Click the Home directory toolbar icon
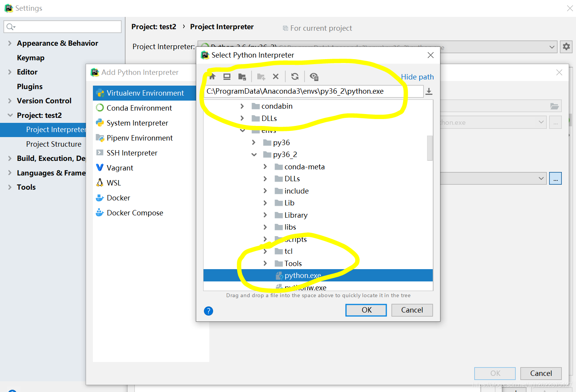Image resolution: width=576 pixels, height=392 pixels. point(212,76)
